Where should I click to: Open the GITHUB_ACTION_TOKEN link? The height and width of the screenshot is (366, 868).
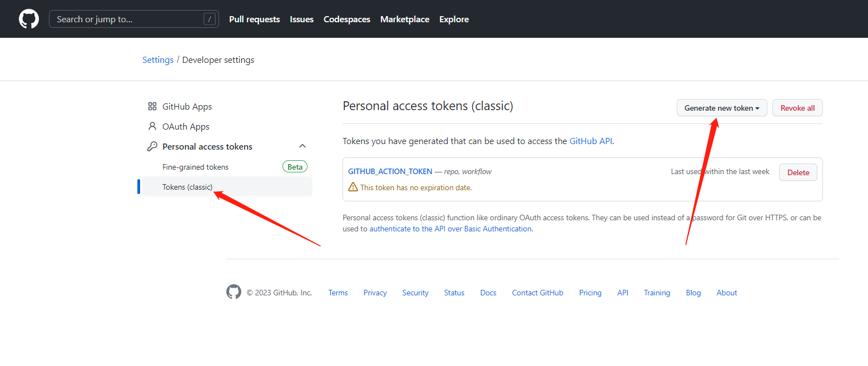click(390, 171)
